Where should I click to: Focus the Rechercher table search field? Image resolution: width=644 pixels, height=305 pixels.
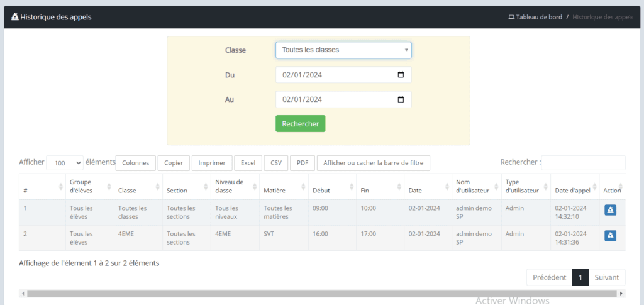pyautogui.click(x=583, y=163)
